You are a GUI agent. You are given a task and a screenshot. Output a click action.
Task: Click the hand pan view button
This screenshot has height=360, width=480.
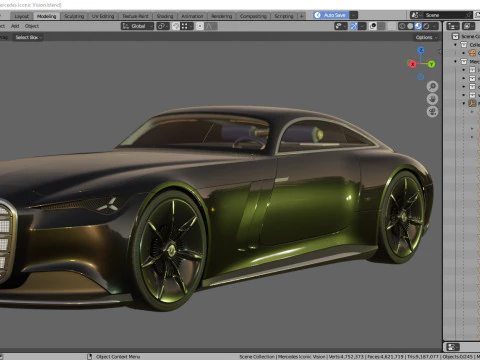pyautogui.click(x=432, y=99)
